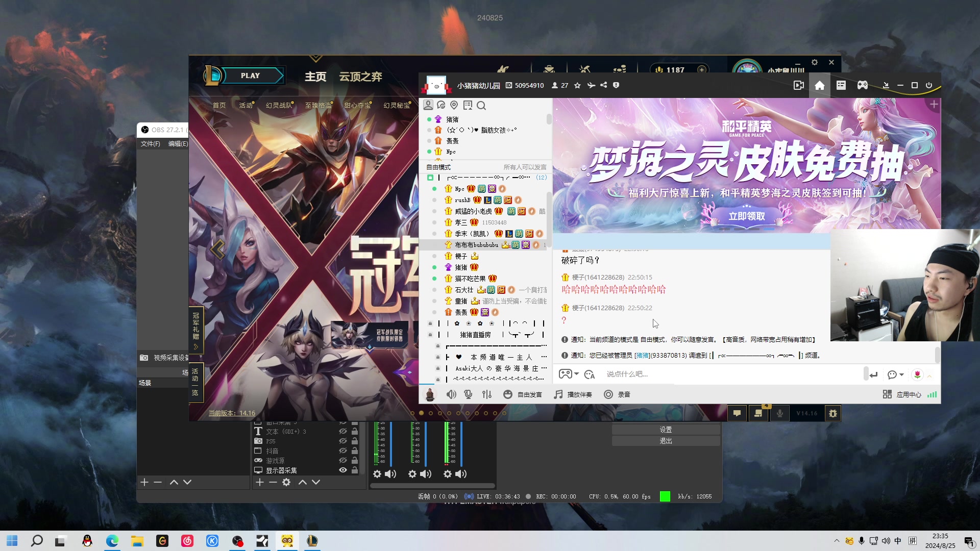
Task: Show the 抖音 source in OBS
Action: (x=343, y=451)
